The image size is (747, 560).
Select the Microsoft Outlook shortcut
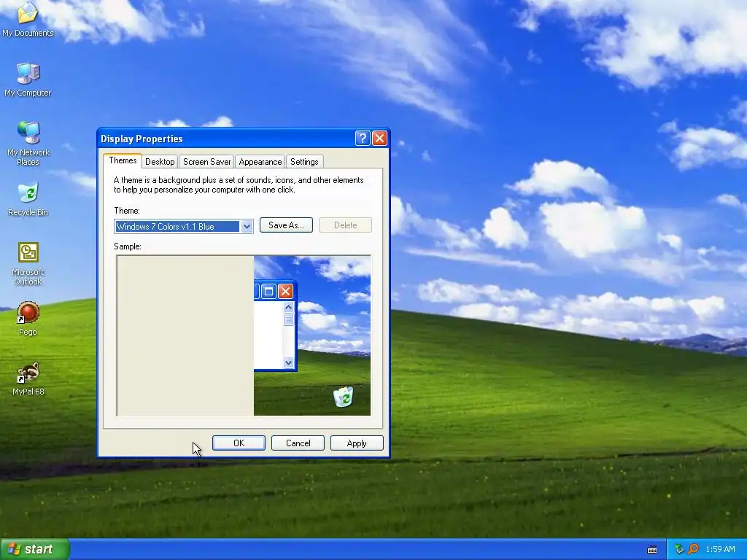tap(28, 262)
